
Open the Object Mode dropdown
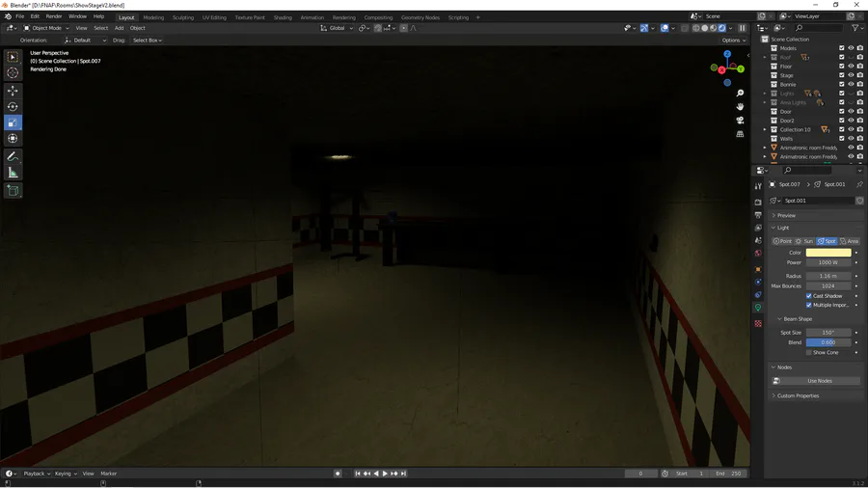[46, 28]
